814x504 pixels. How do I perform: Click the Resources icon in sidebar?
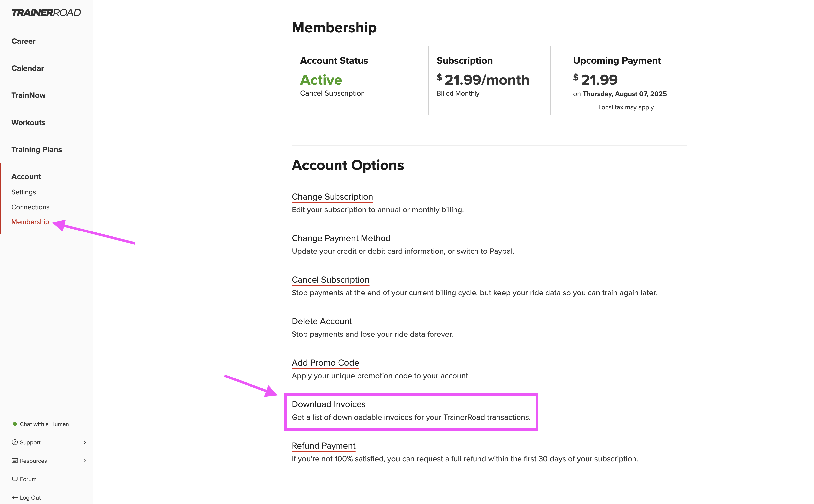coord(15,460)
